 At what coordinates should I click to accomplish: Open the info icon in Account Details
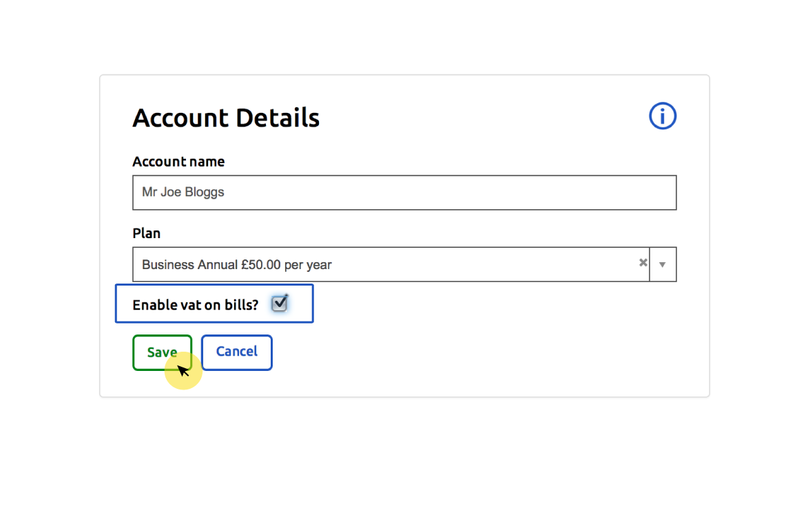(663, 116)
